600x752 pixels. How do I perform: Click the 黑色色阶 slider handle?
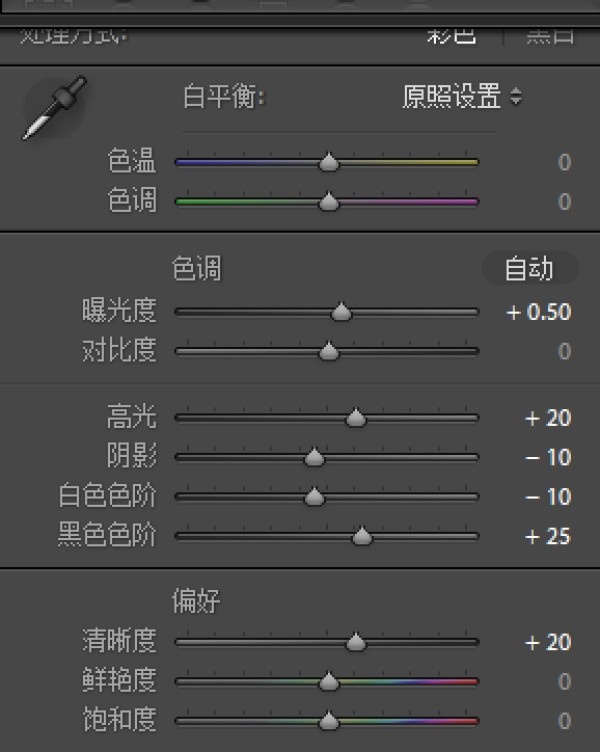click(x=362, y=537)
